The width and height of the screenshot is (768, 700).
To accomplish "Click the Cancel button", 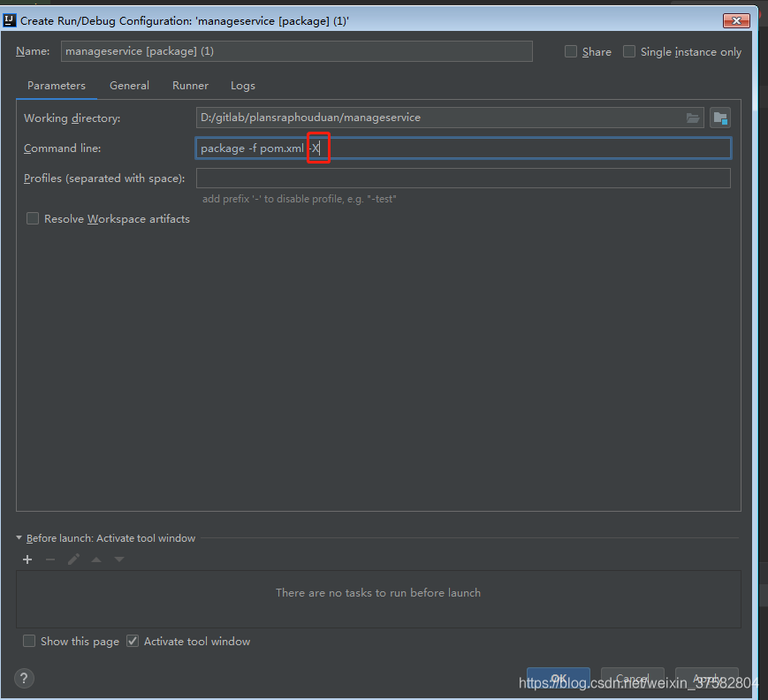I will [x=632, y=679].
